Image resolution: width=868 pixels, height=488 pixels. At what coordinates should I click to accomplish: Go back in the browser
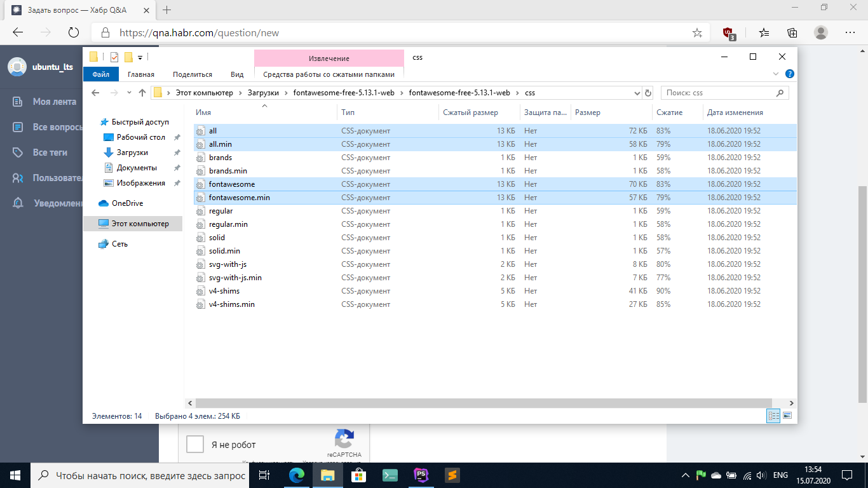pyautogui.click(x=18, y=32)
